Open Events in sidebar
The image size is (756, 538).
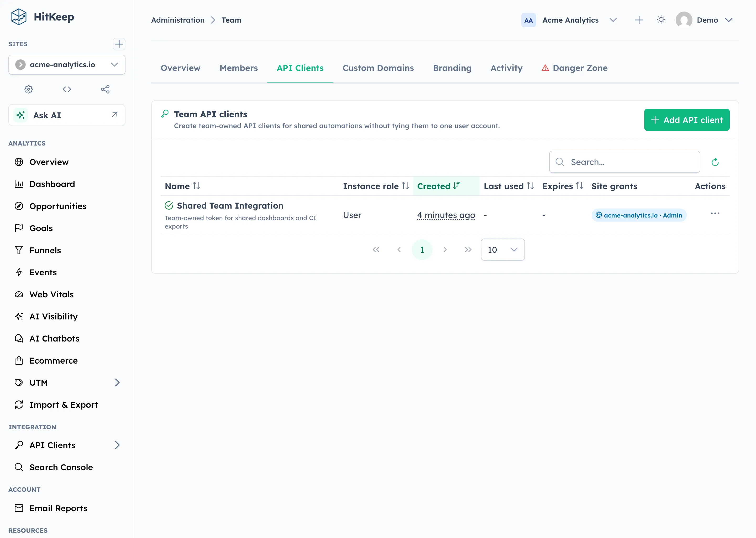(x=67, y=272)
